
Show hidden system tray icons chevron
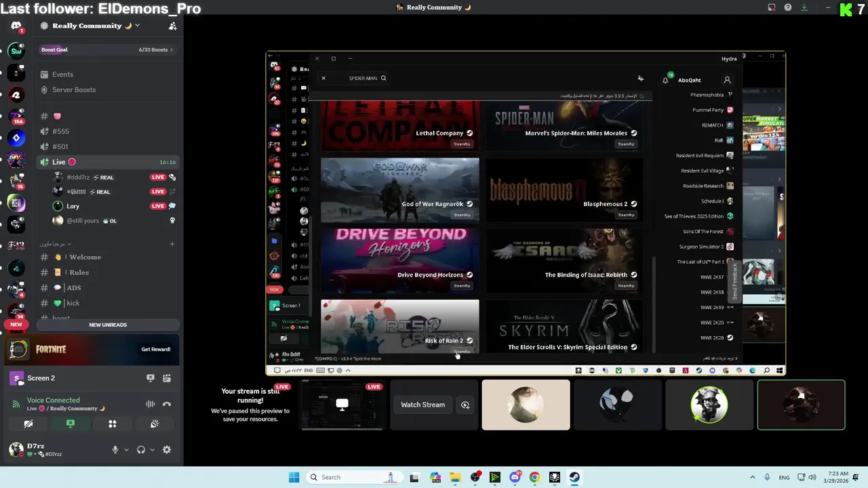click(752, 477)
